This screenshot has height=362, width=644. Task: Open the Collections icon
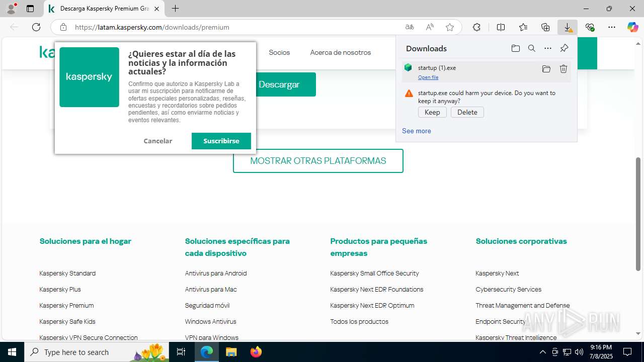pyautogui.click(x=545, y=27)
